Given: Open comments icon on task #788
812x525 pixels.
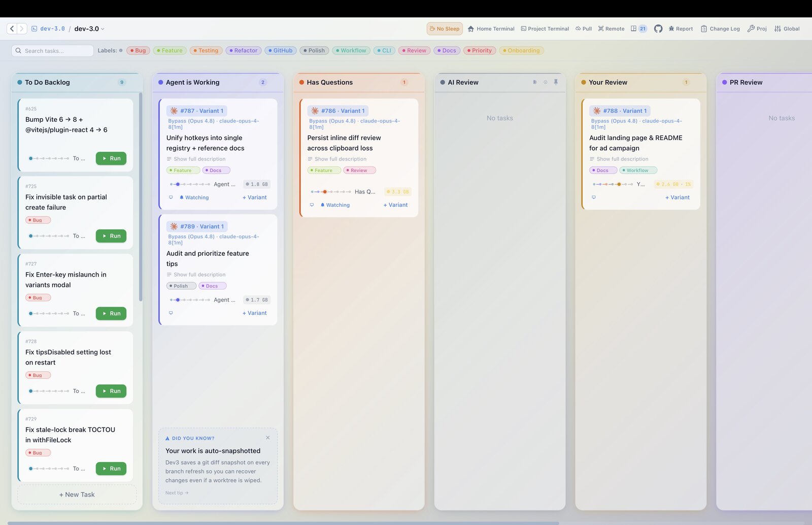Looking at the screenshot, I should pyautogui.click(x=594, y=198).
